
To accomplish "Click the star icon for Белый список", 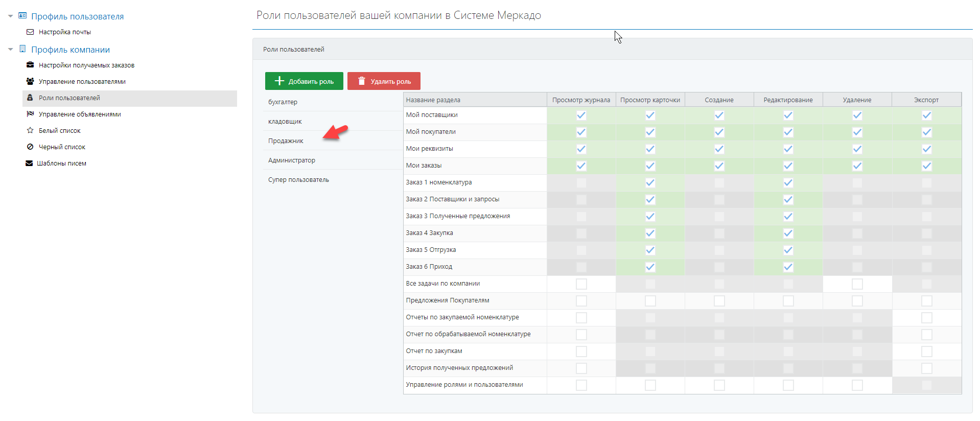I will (30, 130).
